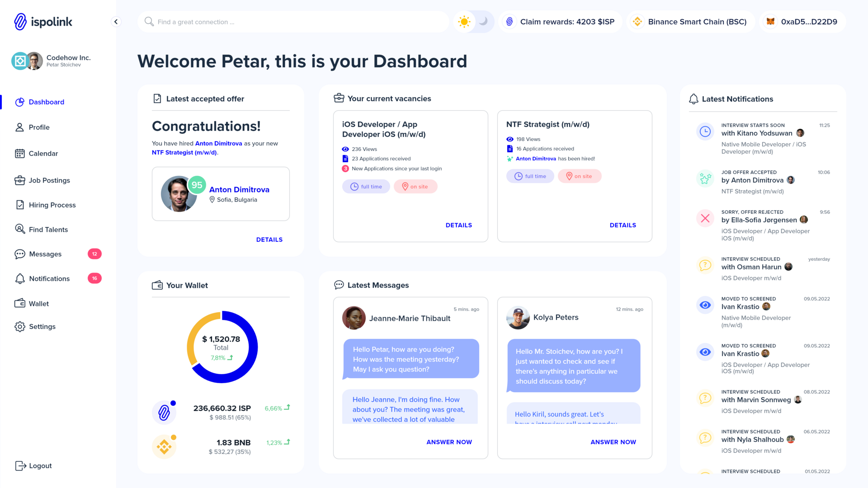Click the red X offer rejected icon

click(705, 219)
